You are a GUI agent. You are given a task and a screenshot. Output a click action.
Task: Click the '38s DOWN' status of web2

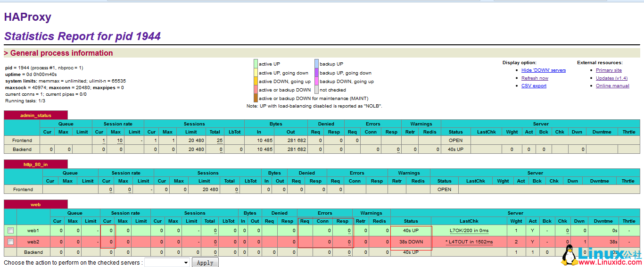tap(411, 242)
